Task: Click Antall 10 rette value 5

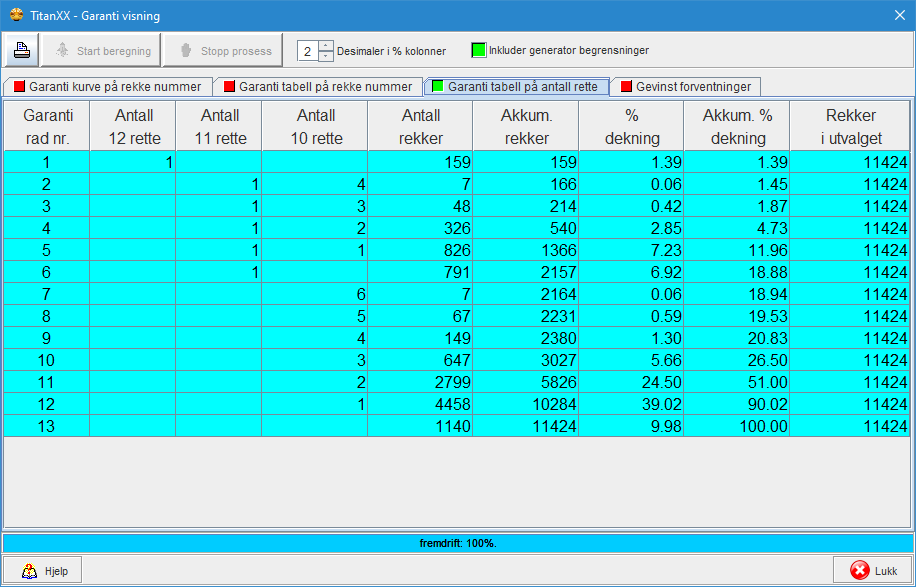Action: tap(314, 316)
